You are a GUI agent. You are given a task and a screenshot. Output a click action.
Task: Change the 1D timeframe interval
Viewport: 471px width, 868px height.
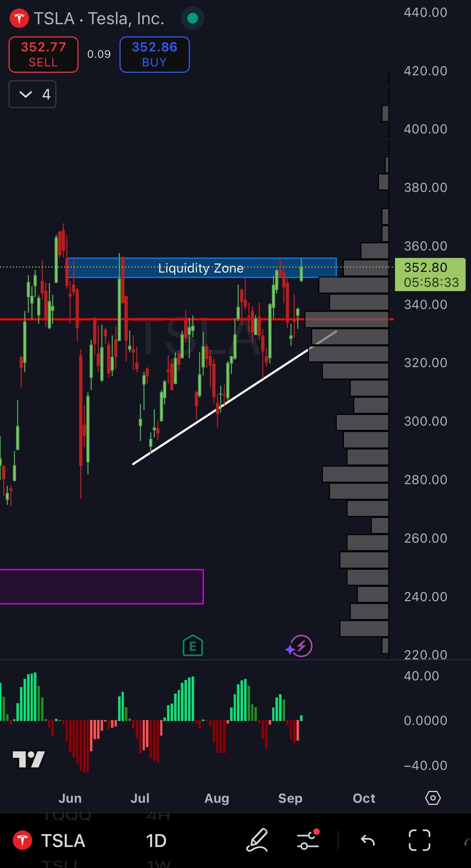click(156, 841)
